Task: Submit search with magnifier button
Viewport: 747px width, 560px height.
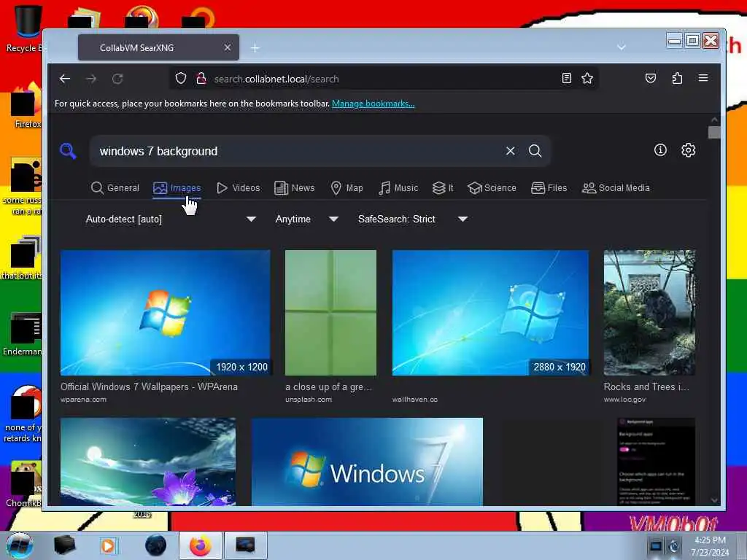Action: coord(535,151)
